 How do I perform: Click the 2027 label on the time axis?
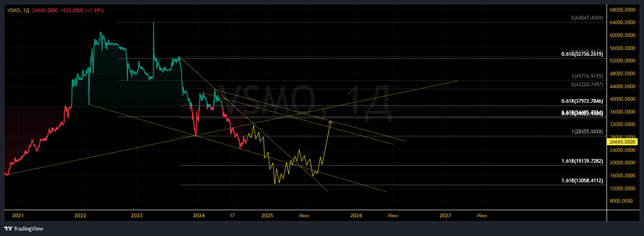[x=445, y=215]
